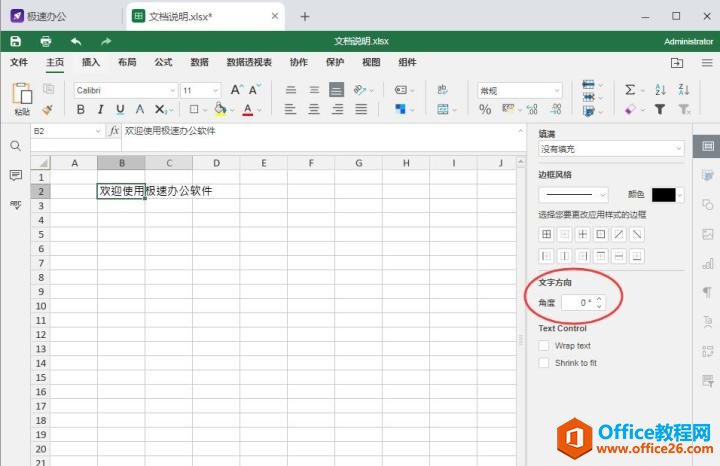Screen dimensions: 720x466
Task: Apply diagonal up border
Action: click(619, 235)
